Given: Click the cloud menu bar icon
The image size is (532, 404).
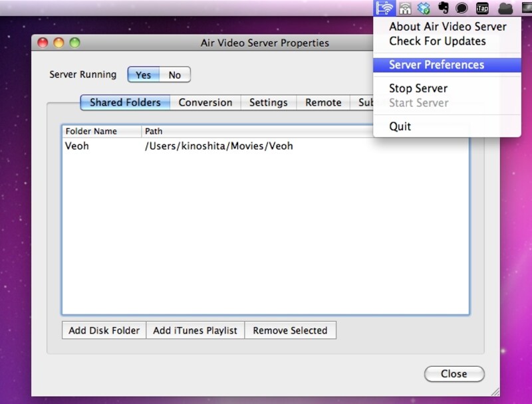Looking at the screenshot, I should coord(505,9).
